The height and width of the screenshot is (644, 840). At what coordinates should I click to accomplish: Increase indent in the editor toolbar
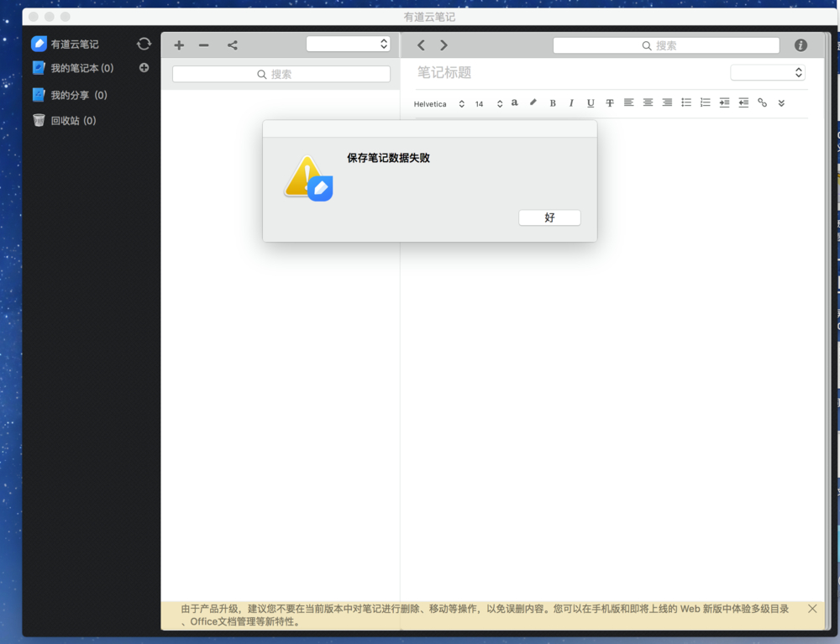(724, 102)
